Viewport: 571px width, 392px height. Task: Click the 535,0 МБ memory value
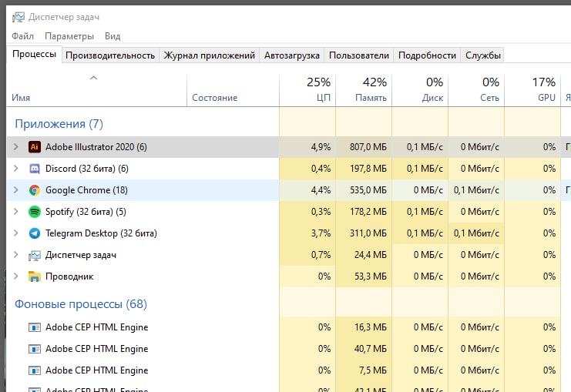[x=368, y=190]
